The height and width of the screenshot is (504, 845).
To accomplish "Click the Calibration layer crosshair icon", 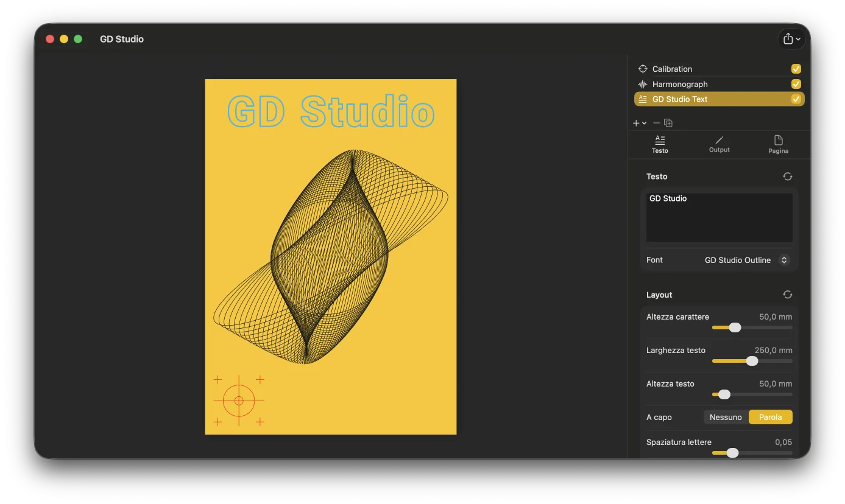I will [642, 69].
